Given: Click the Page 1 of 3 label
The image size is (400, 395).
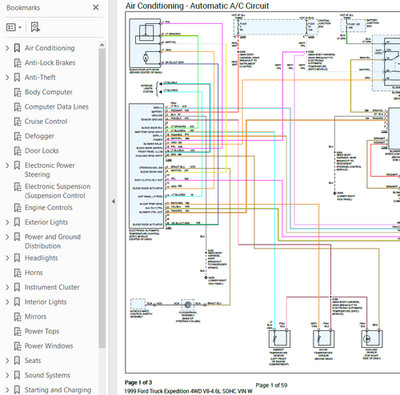Looking at the screenshot, I should (138, 382).
